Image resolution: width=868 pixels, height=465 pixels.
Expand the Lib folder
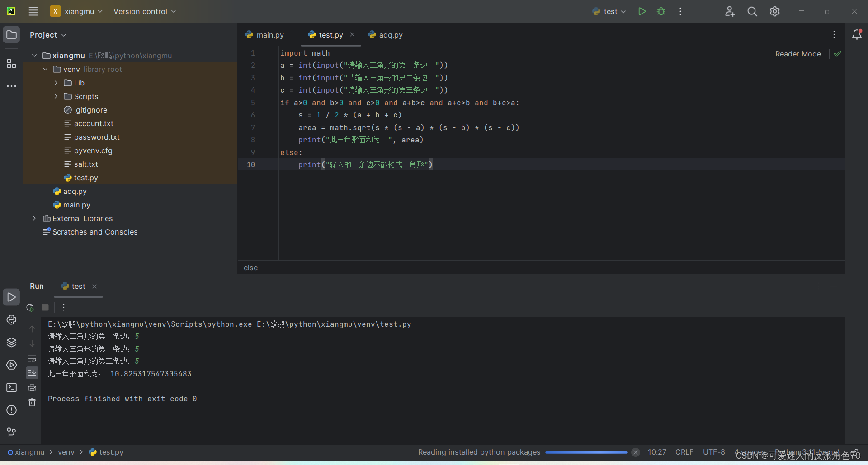pos(56,83)
